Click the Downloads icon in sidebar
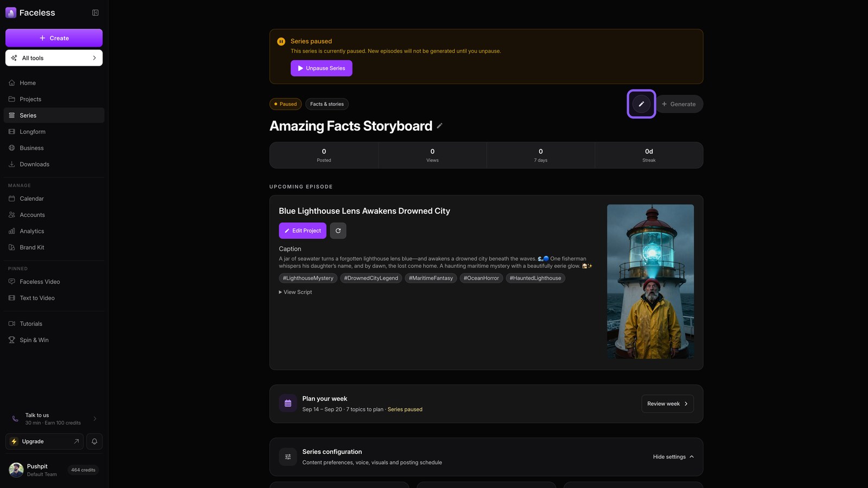The image size is (868, 488). click(12, 164)
